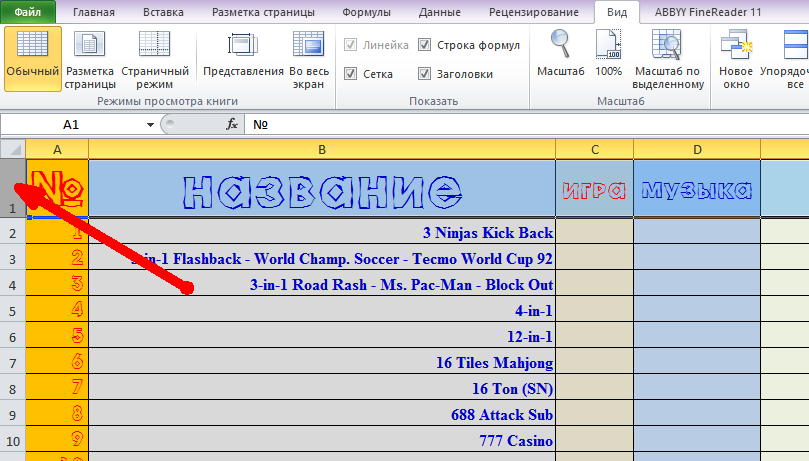Switch to Разметка страницы ribbon tab

coord(263,12)
